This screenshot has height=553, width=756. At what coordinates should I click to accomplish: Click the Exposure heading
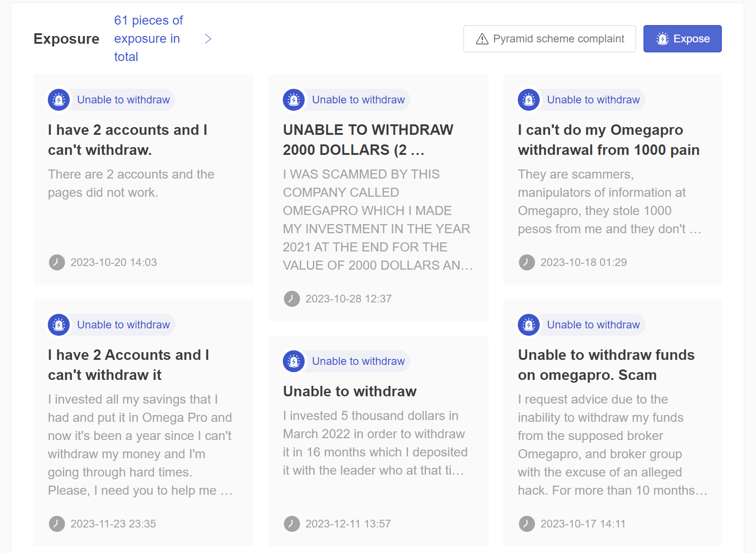[66, 39]
